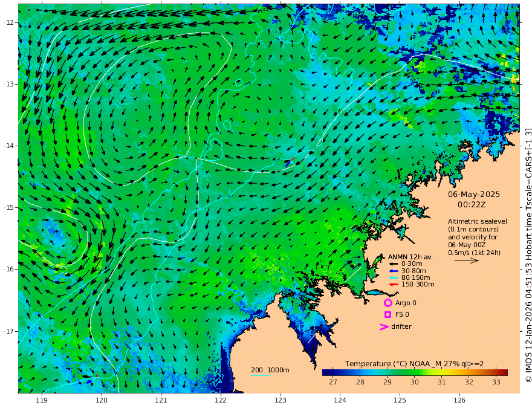Click the red end of temperature colorbar
The height and width of the screenshot is (411, 532).
tap(504, 372)
